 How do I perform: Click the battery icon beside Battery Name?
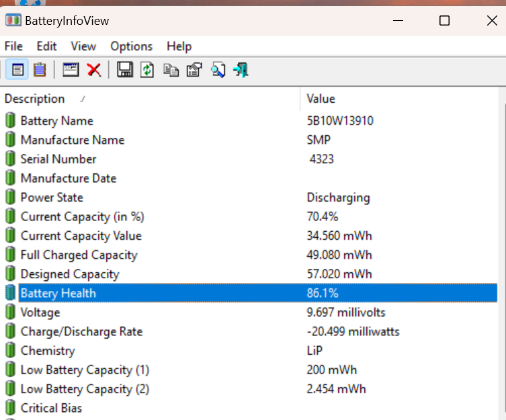point(10,120)
